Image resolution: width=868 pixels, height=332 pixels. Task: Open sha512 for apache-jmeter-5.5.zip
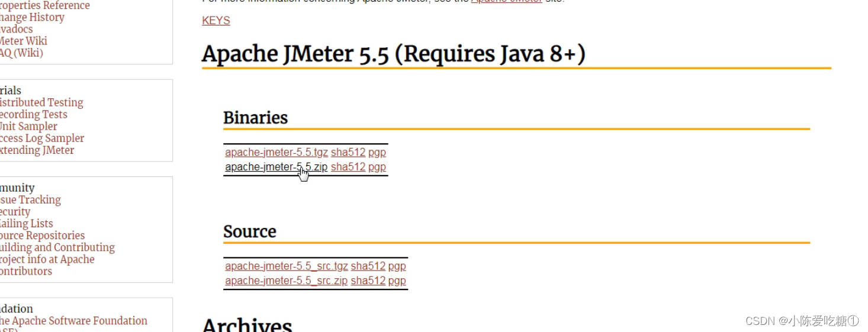[x=348, y=167]
